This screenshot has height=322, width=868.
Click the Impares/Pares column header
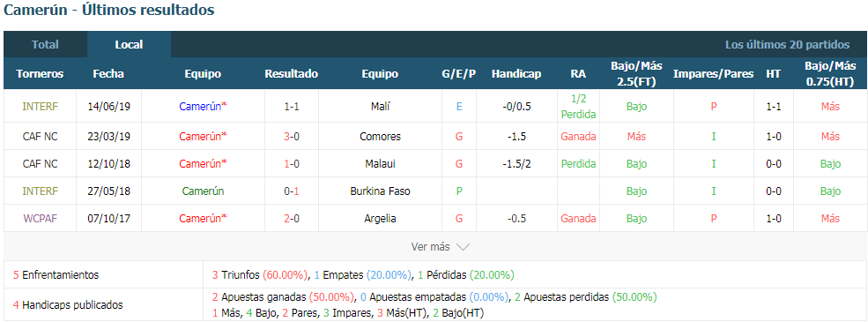tap(713, 74)
